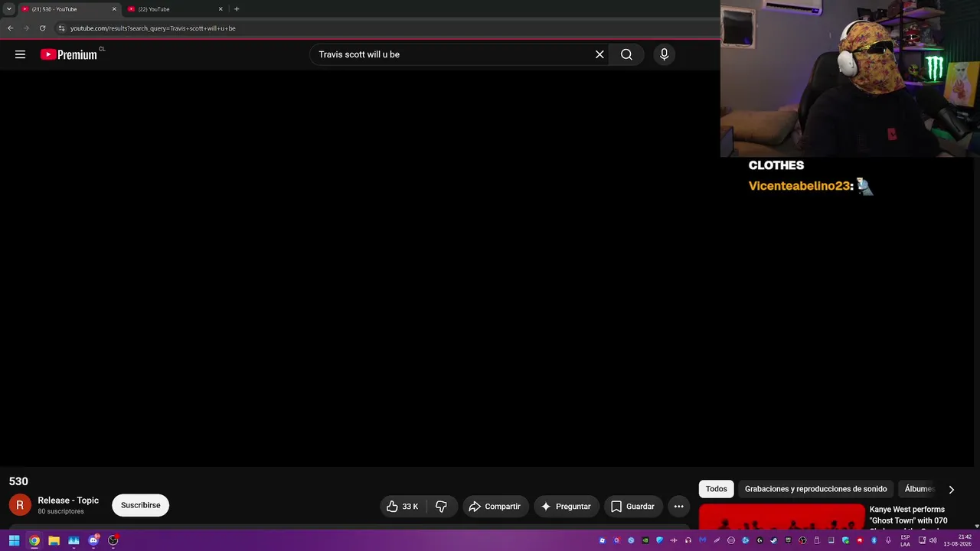Like the video with 33 K likes
The height and width of the screenshot is (551, 980).
click(403, 506)
